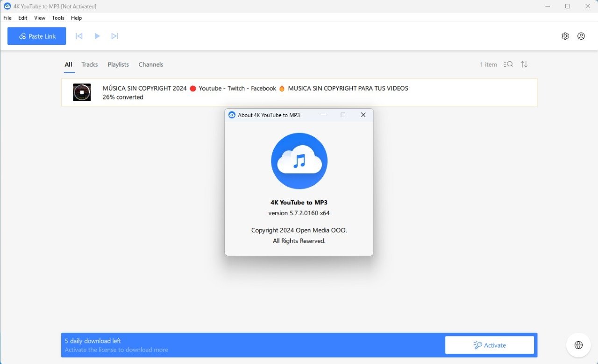Image resolution: width=598 pixels, height=364 pixels.
Task: Click the Paste Link button
Action: point(37,36)
